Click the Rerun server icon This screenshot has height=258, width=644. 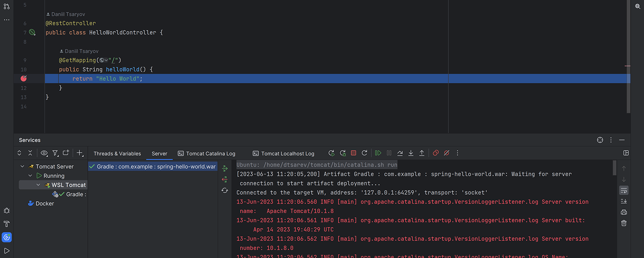pos(331,153)
